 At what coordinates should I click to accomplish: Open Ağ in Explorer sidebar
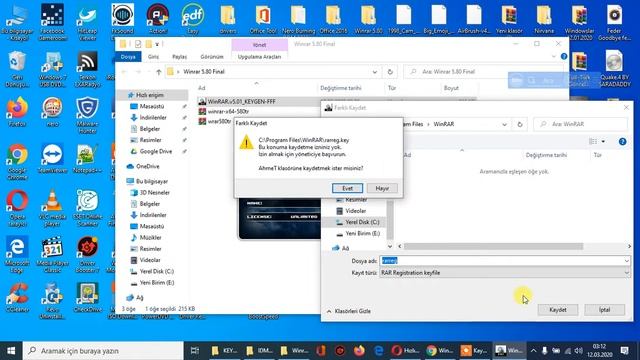point(135,298)
